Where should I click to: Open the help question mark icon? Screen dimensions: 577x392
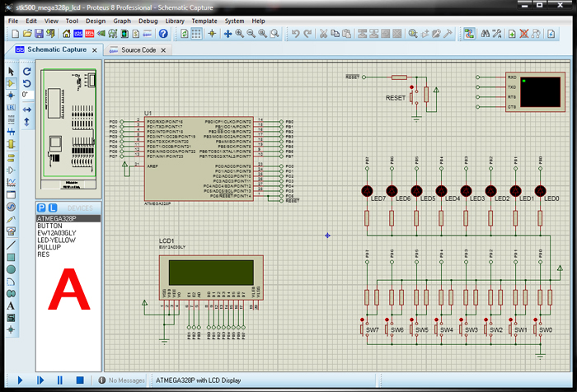(163, 34)
